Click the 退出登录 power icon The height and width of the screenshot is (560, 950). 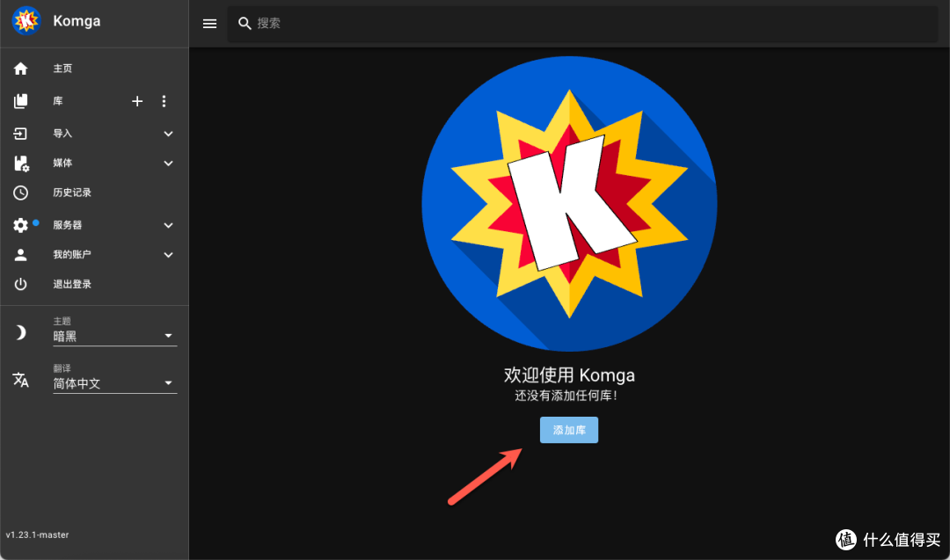point(20,284)
